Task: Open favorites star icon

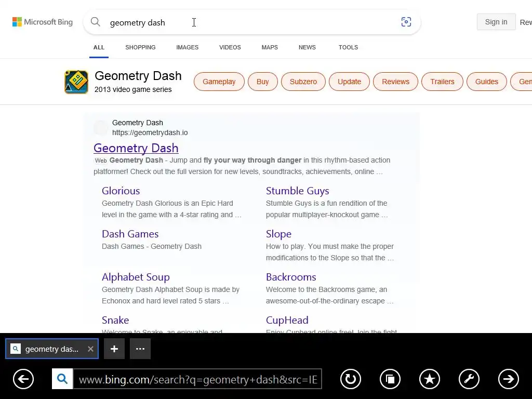Action: pyautogui.click(x=430, y=379)
